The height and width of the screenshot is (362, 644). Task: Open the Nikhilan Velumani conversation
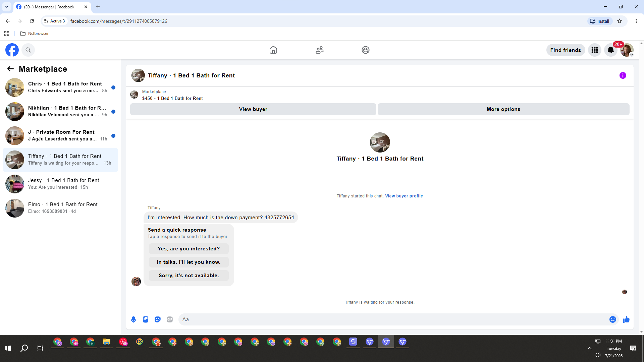pyautogui.click(x=60, y=112)
